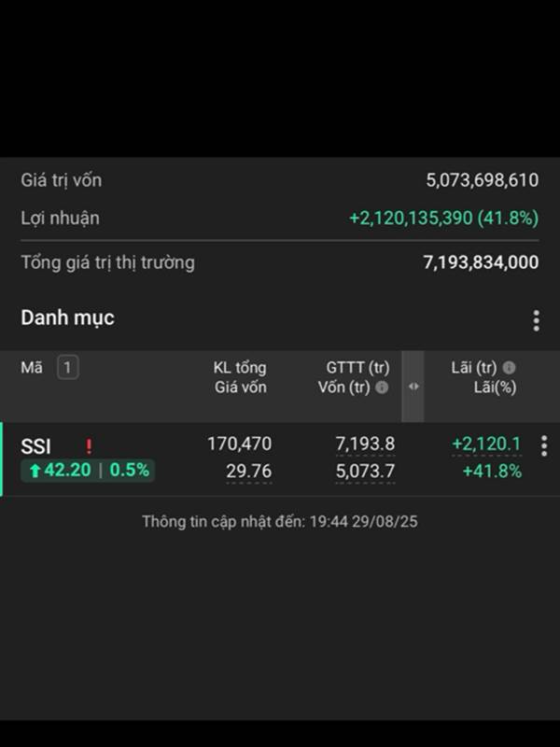Click the info icon next to Vốn (tr)
The width and height of the screenshot is (560, 747).
pyautogui.click(x=382, y=388)
